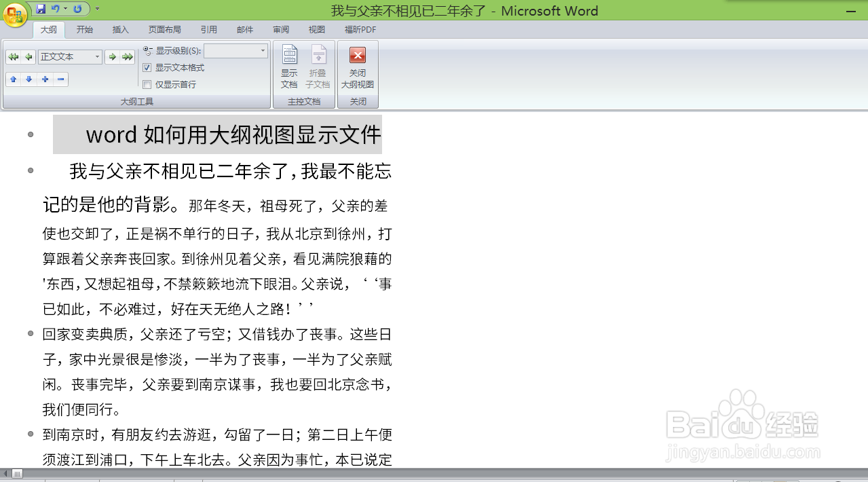Viewport: 868px width, 482px height.
Task: Click the horizontal scrollbar thumb at bottom
Action: [x=18, y=473]
